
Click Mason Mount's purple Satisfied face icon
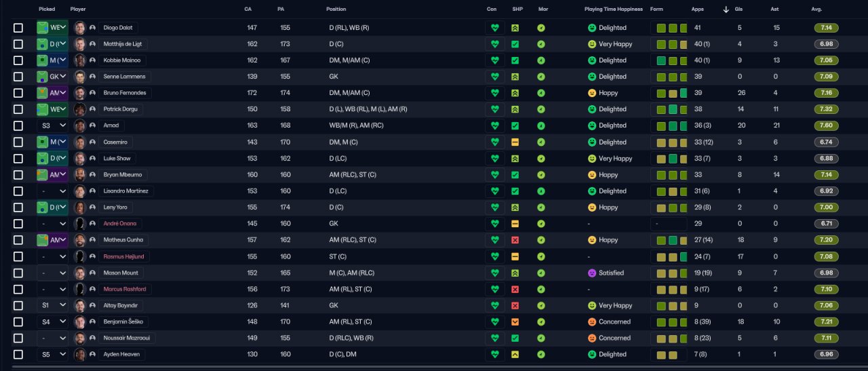592,273
